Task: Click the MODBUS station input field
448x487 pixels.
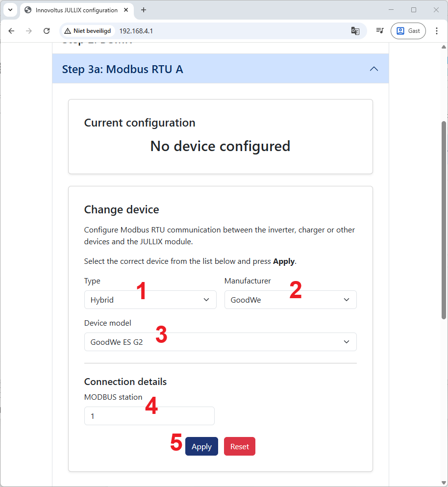Action: 149,416
